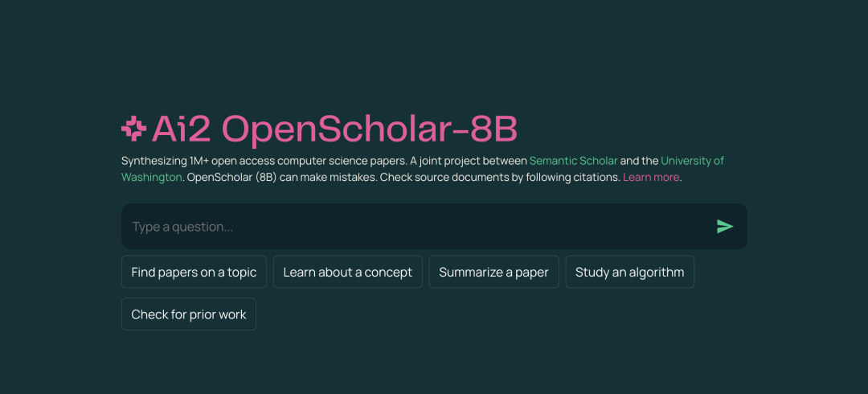Choose 'Check for prior work' suggestion
Screen dimensions: 868x394
[x=189, y=314]
